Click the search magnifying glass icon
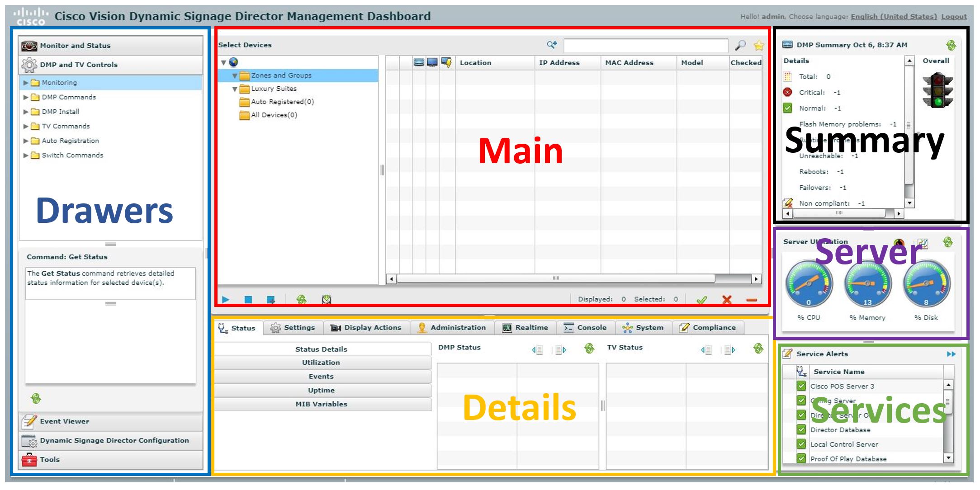Screen dimensions: 980x490 point(740,45)
